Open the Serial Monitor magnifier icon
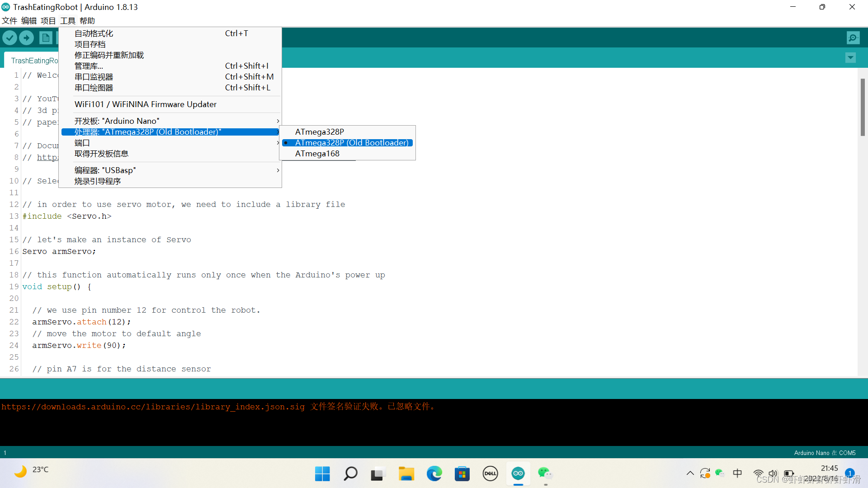Viewport: 868px width, 488px height. [853, 38]
